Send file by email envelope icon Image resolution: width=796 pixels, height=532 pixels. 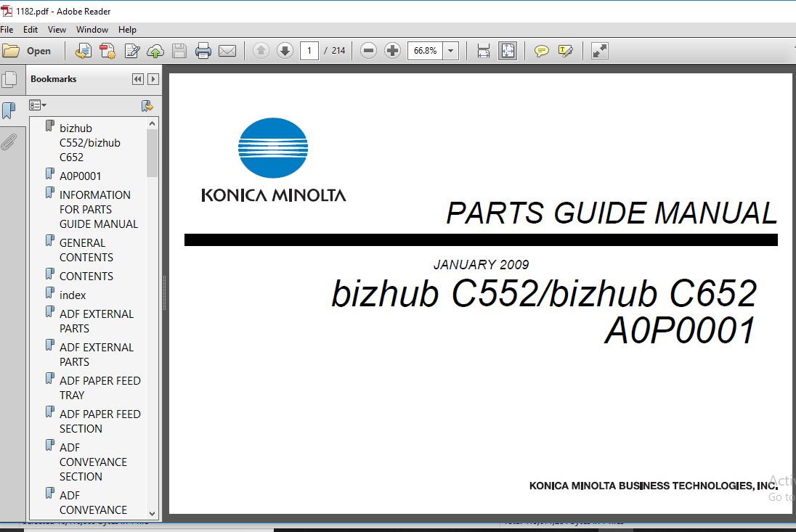(227, 51)
